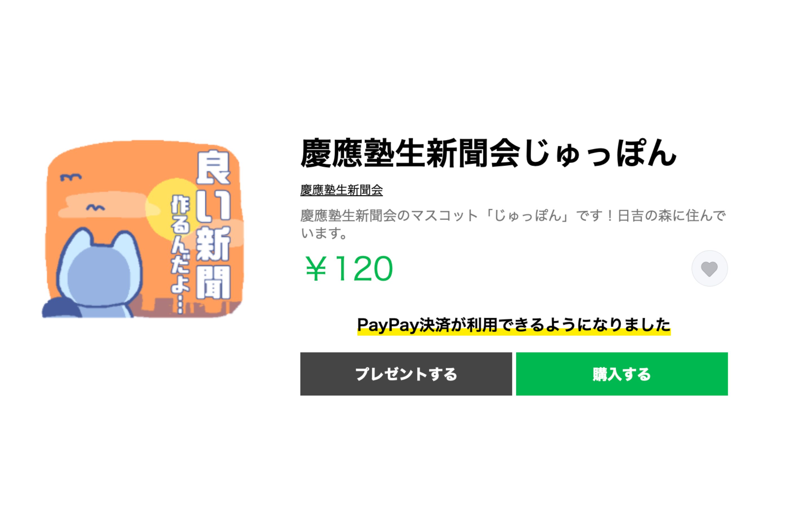Select the sticker title 慶應塾生新聞会じゅっぽん
This screenshot has width=812, height=507.
(488, 153)
